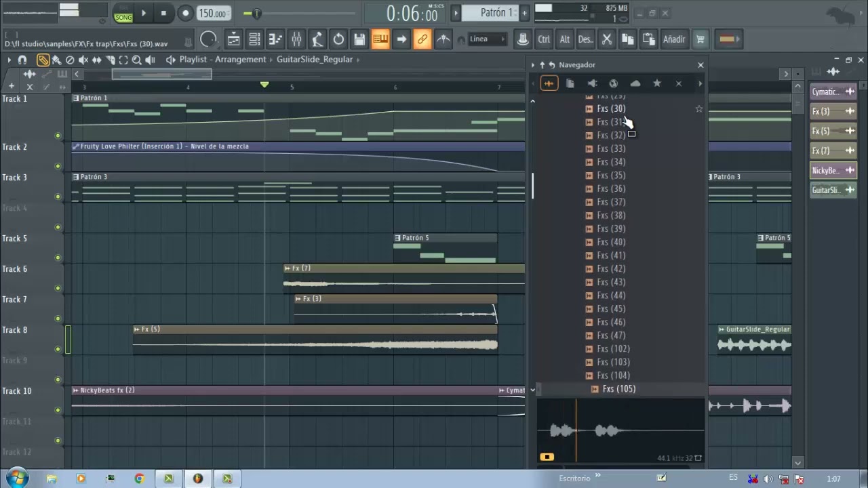Mute Track 10 with its green light
The width and height of the screenshot is (868, 488).
[58, 410]
